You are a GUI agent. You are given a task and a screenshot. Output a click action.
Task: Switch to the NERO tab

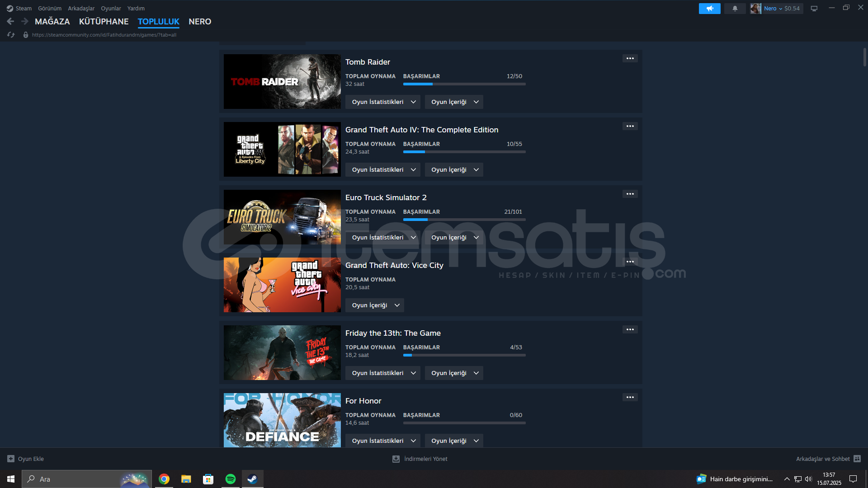(200, 21)
